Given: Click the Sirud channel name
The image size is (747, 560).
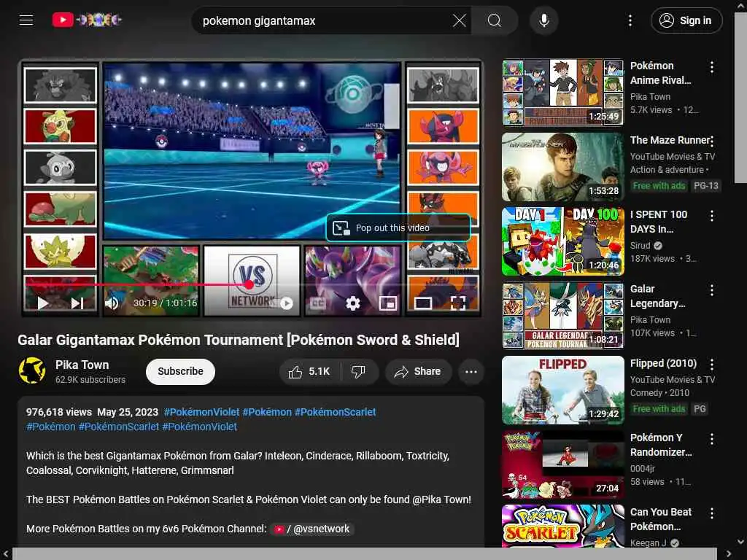Looking at the screenshot, I should click(x=640, y=245).
